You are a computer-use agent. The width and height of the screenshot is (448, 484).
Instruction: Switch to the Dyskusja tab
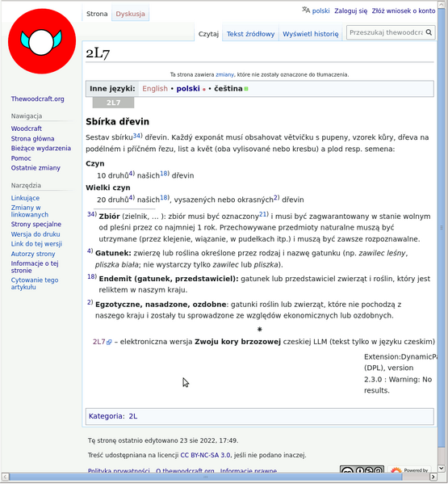[130, 14]
